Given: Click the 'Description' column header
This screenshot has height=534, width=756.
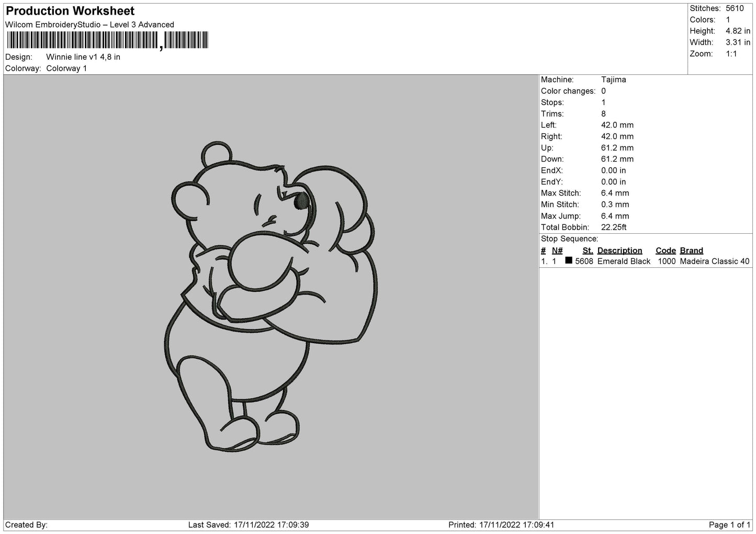Looking at the screenshot, I should tap(619, 251).
